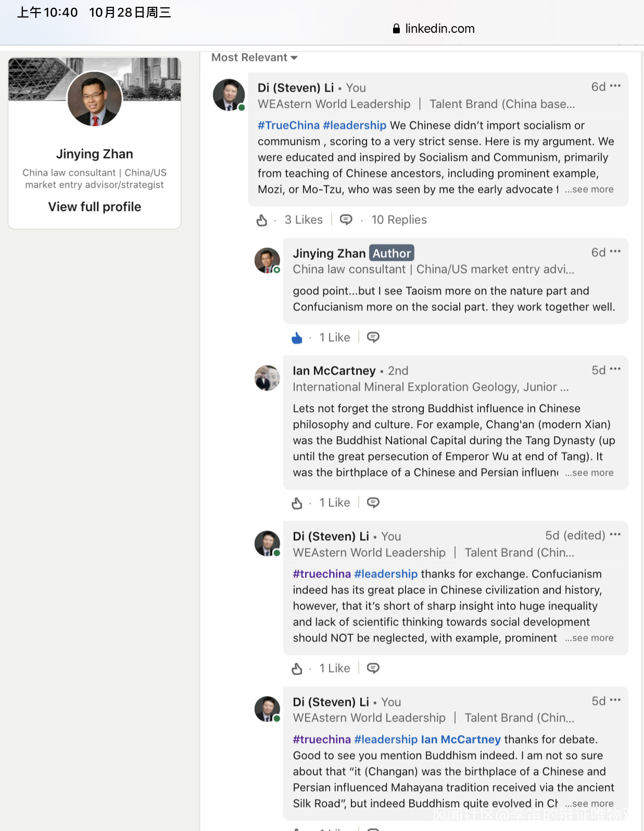Image resolution: width=644 pixels, height=831 pixels.
Task: Click the address bar lock icon
Action: pyautogui.click(x=397, y=29)
